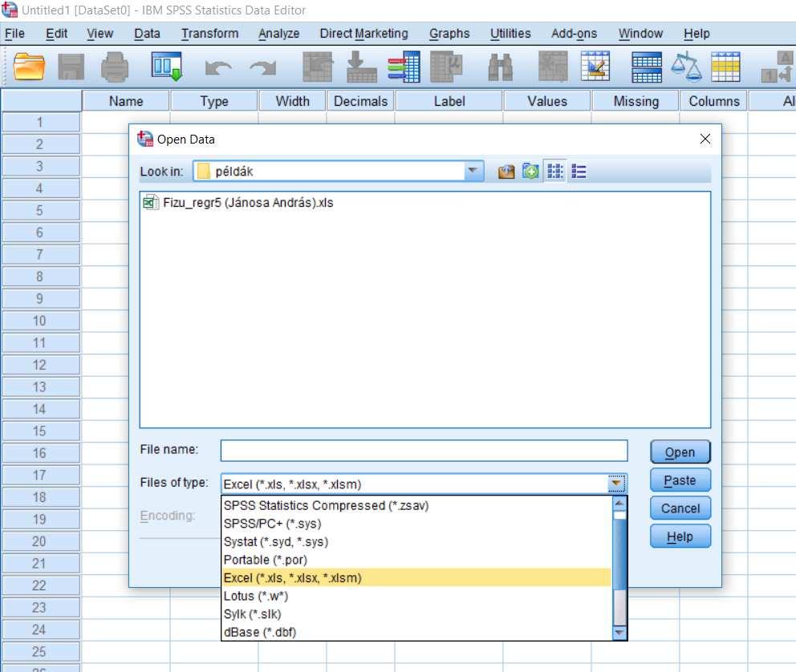796x672 pixels.
Task: Click the Type column header
Action: [214, 101]
